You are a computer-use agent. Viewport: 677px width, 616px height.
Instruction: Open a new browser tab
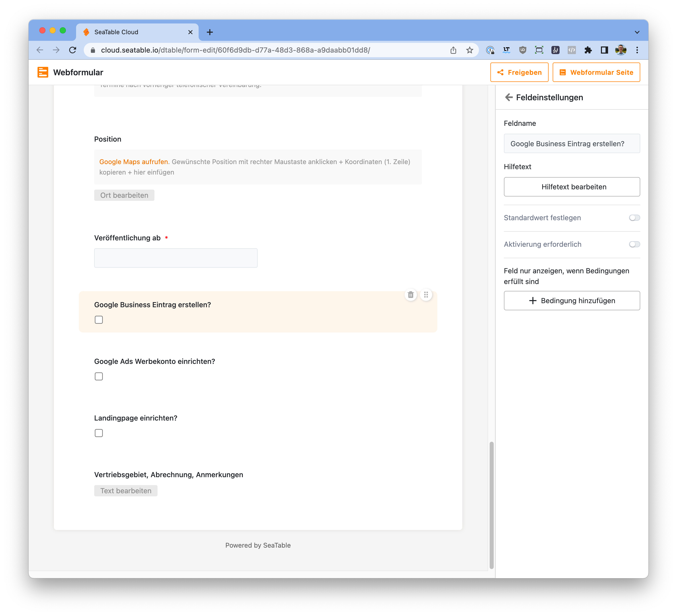click(x=210, y=32)
